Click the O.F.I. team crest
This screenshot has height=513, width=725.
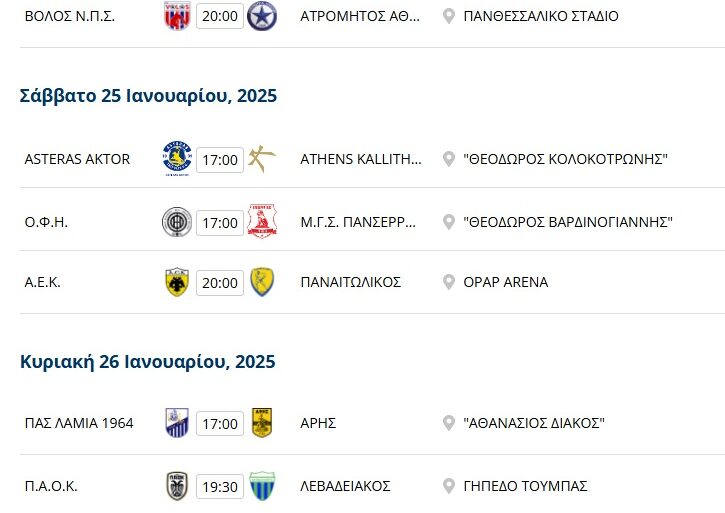click(x=176, y=221)
